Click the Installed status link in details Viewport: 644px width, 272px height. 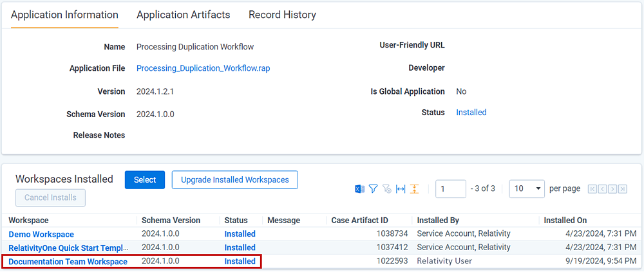471,113
